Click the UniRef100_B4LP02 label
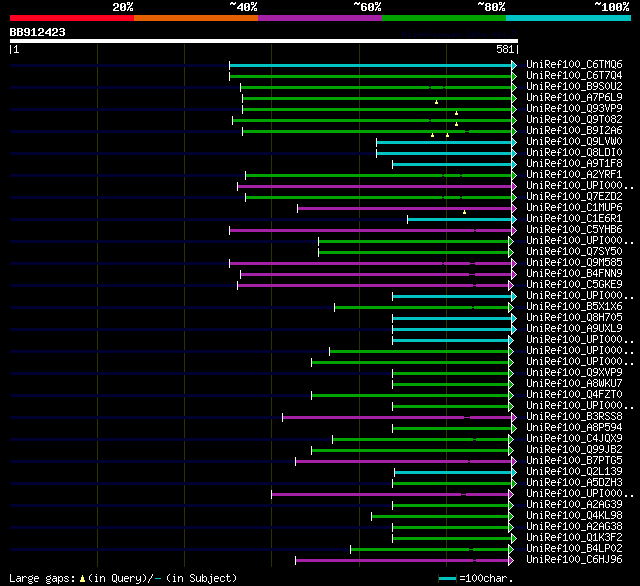 574,549
